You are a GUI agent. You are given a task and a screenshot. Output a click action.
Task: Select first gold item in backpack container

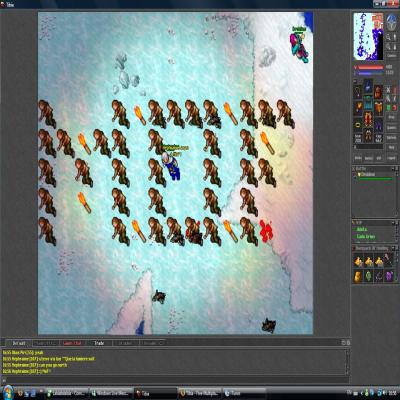click(x=358, y=261)
